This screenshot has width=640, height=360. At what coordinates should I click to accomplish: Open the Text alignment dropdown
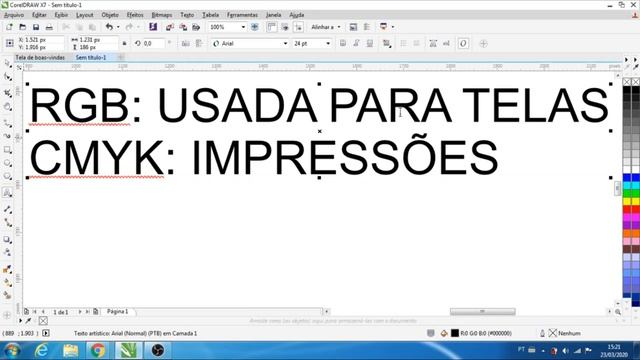(386, 43)
